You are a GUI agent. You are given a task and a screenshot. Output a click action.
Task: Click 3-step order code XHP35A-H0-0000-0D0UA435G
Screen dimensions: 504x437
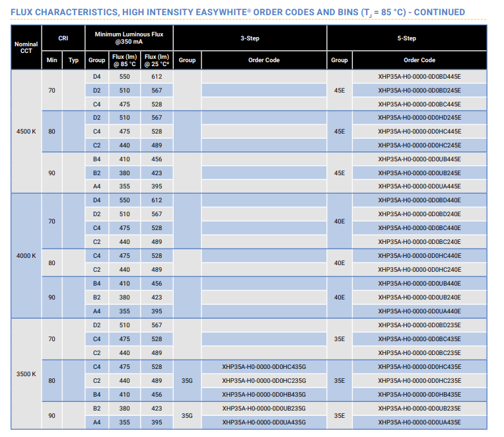pos(264,422)
